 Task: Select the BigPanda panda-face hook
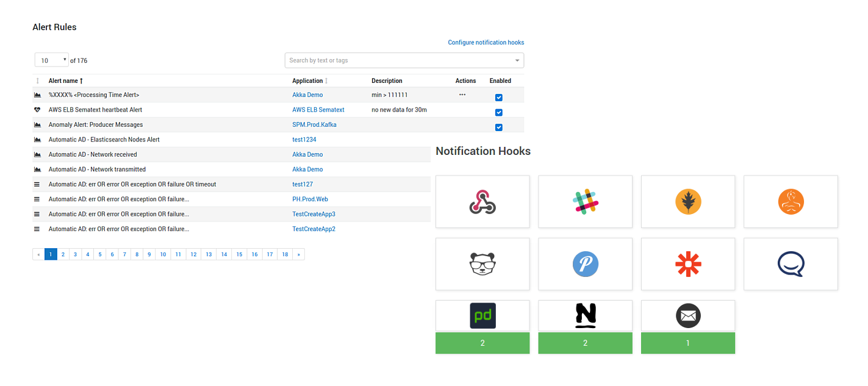pyautogui.click(x=482, y=264)
